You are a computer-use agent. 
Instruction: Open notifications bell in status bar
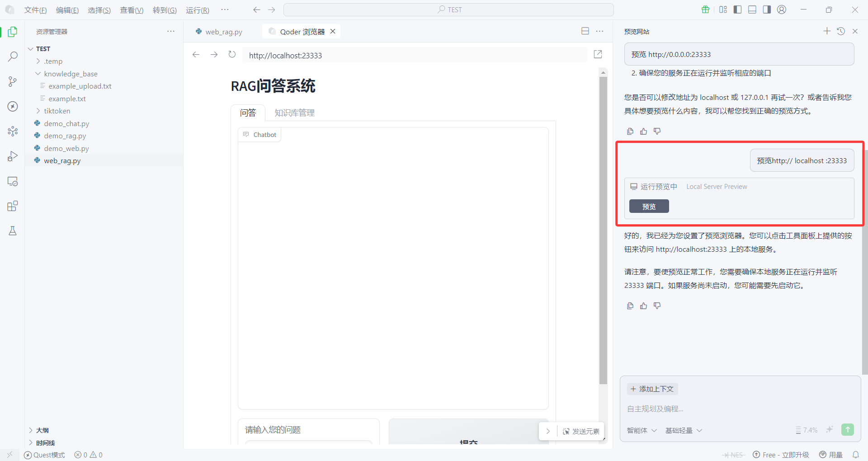coord(855,455)
